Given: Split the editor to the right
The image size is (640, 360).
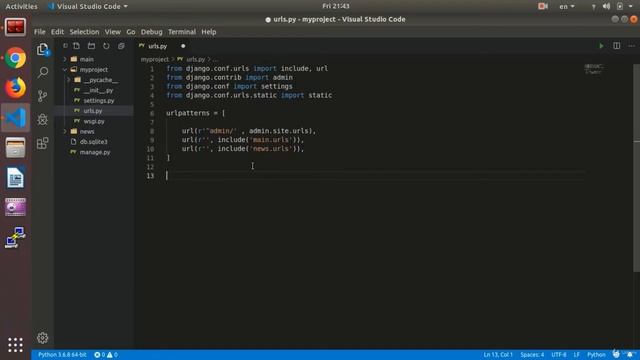Looking at the screenshot, I should pos(616,46).
